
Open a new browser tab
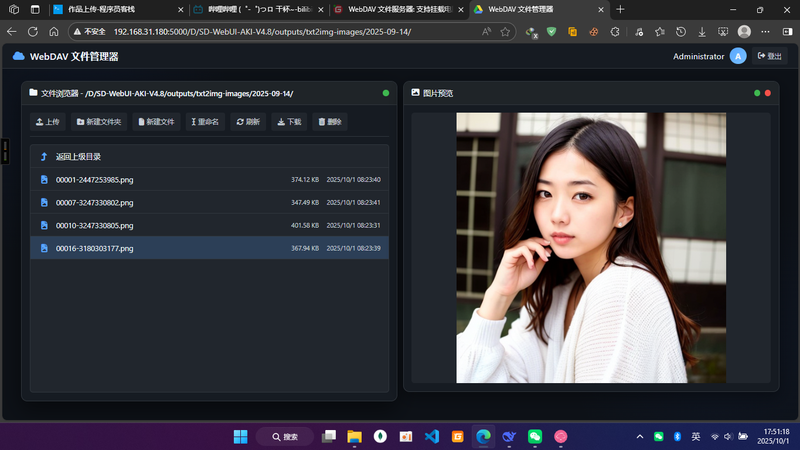pyautogui.click(x=620, y=9)
